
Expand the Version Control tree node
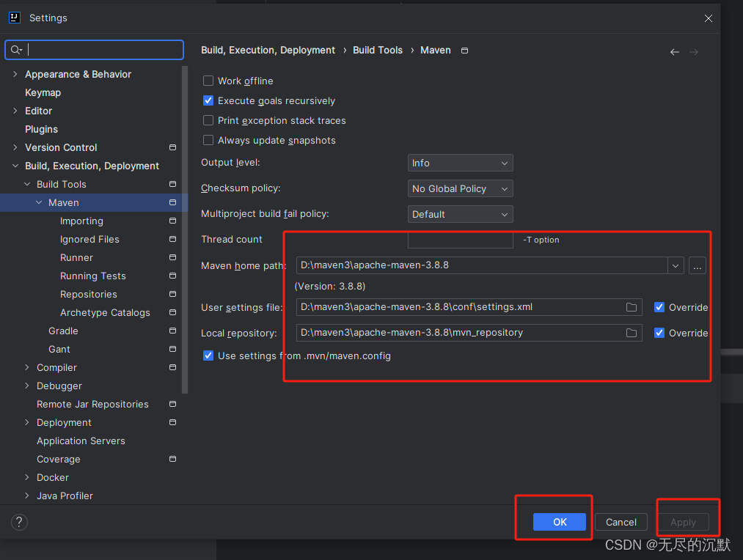pyautogui.click(x=15, y=147)
